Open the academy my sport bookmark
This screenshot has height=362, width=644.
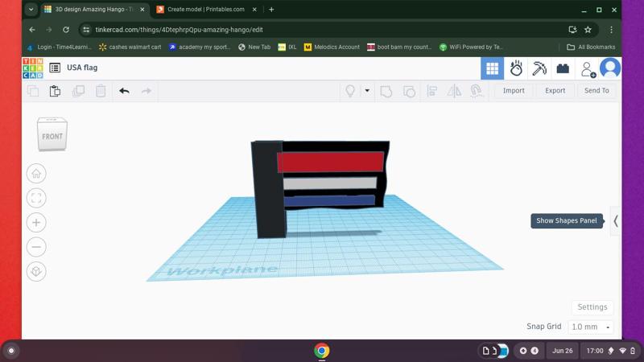[200, 47]
